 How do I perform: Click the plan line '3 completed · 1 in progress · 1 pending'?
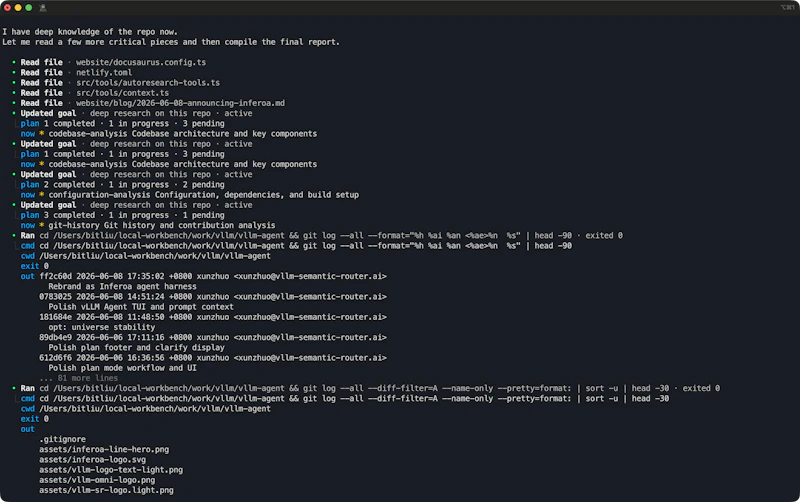[122, 215]
